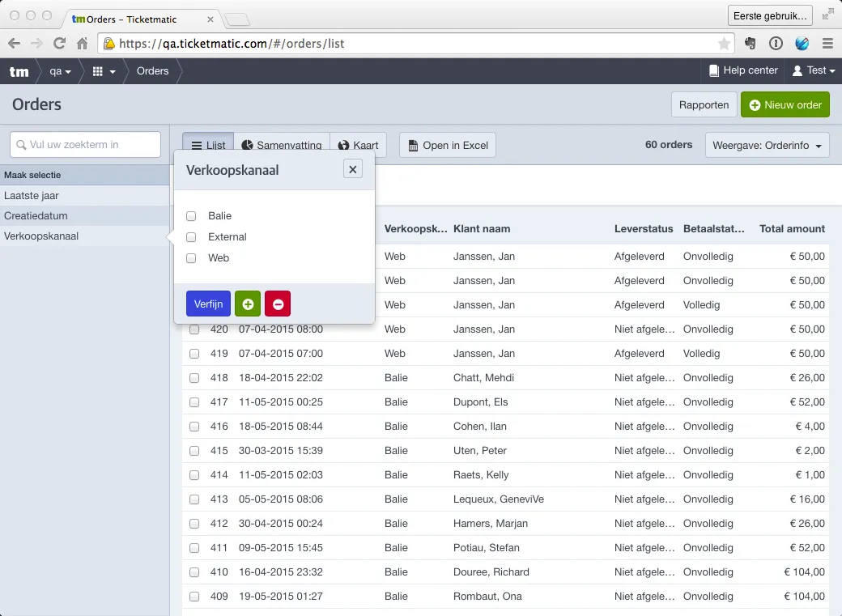Image resolution: width=842 pixels, height=616 pixels.
Task: Click the Orders breadcrumb
Action: coord(152,71)
